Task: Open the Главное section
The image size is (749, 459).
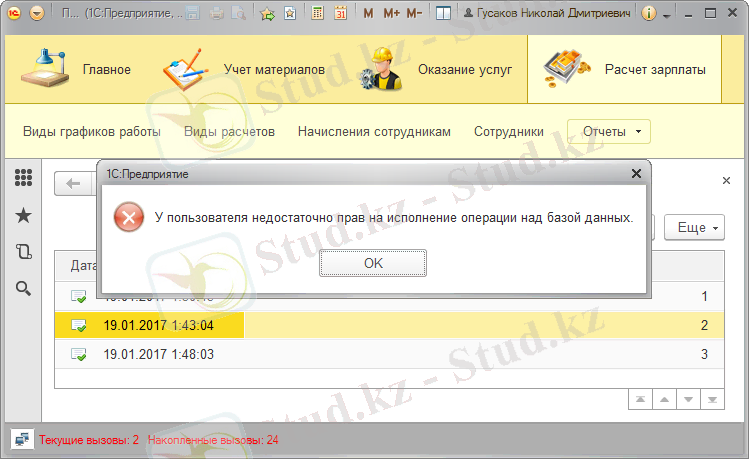Action: 107,70
